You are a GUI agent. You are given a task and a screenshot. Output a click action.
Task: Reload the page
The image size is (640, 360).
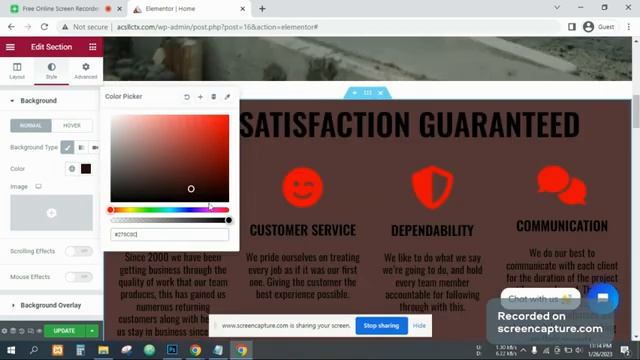(44, 27)
